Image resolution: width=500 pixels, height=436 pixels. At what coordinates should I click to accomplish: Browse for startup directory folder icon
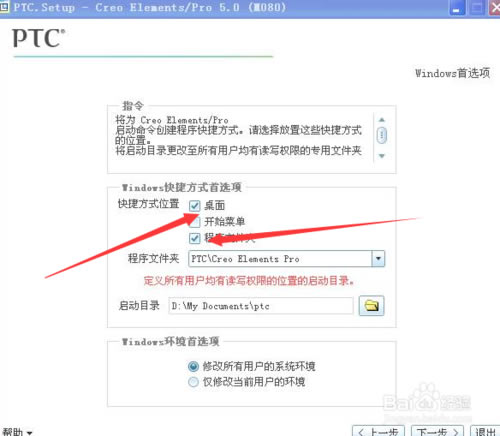371,306
